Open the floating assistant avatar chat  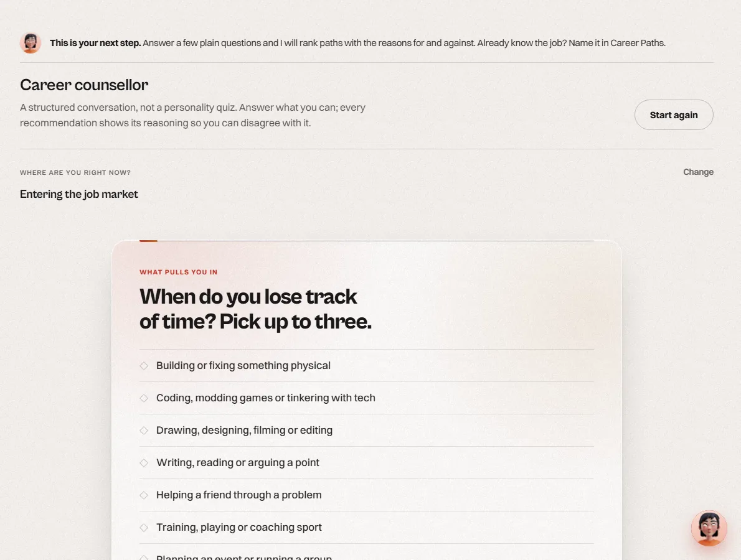709,528
